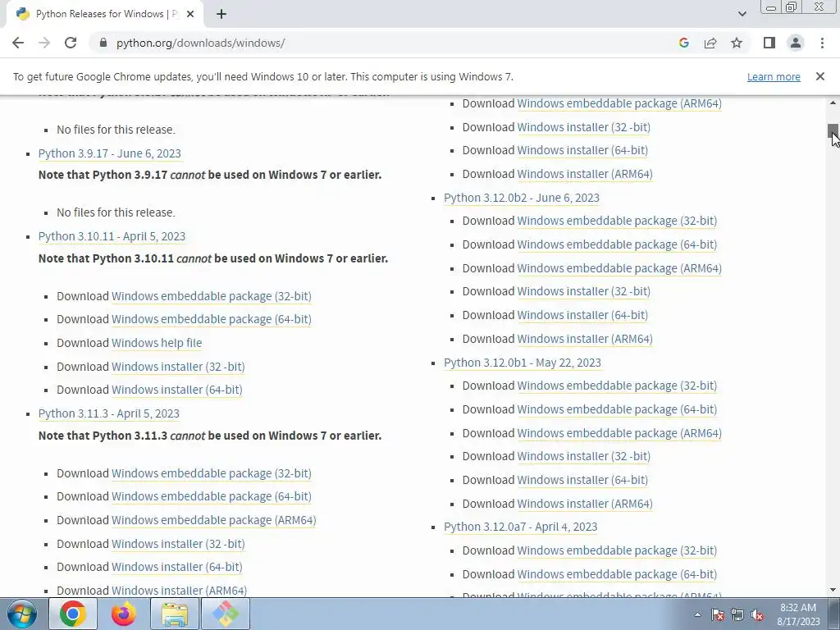Open the Python 3.12.0a7 - April 4, 2023 release
This screenshot has height=630, width=840.
click(520, 527)
